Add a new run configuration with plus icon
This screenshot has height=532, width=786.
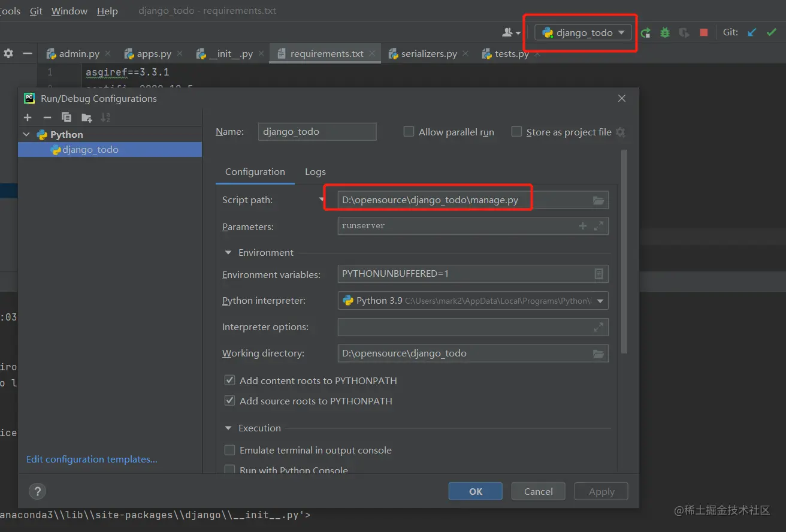[28, 117]
